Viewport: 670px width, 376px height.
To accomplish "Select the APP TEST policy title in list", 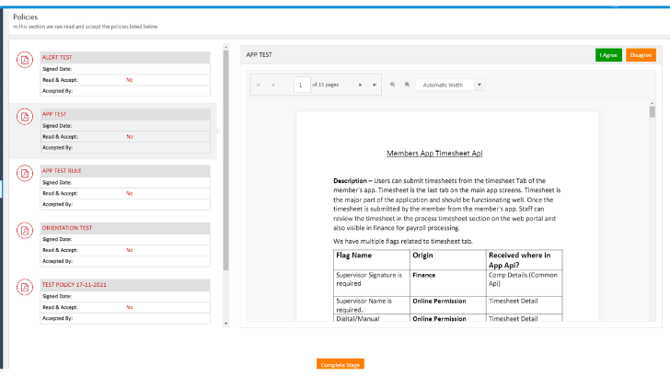I will 54,114.
